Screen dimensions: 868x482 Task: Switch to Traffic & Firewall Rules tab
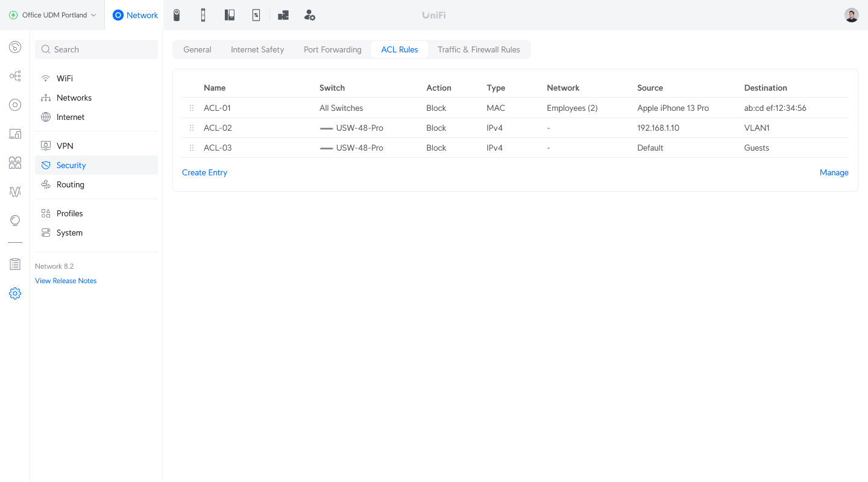(479, 49)
